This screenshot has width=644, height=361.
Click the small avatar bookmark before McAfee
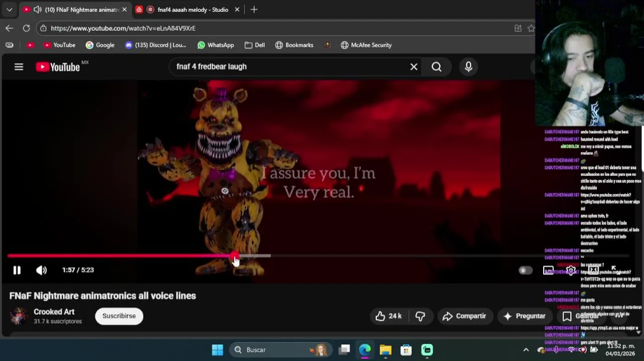(328, 45)
